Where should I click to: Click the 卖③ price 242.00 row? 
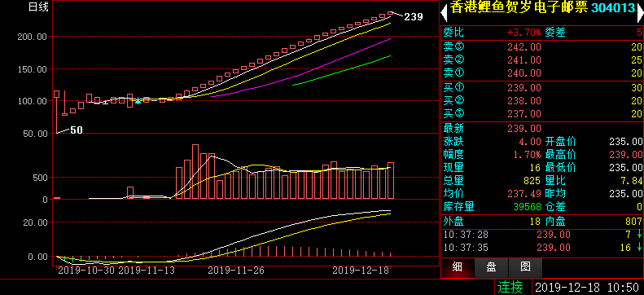tap(542, 46)
